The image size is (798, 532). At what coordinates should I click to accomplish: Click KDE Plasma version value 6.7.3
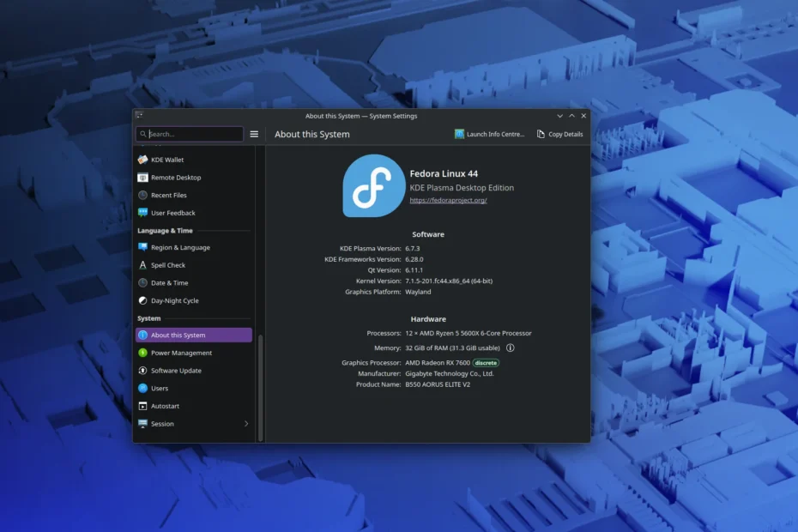pos(412,249)
